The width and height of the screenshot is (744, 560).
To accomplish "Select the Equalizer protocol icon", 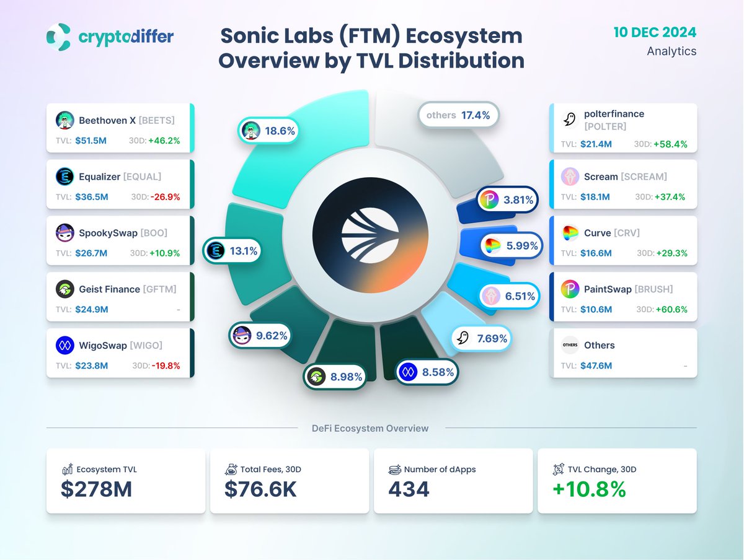I will point(65,176).
